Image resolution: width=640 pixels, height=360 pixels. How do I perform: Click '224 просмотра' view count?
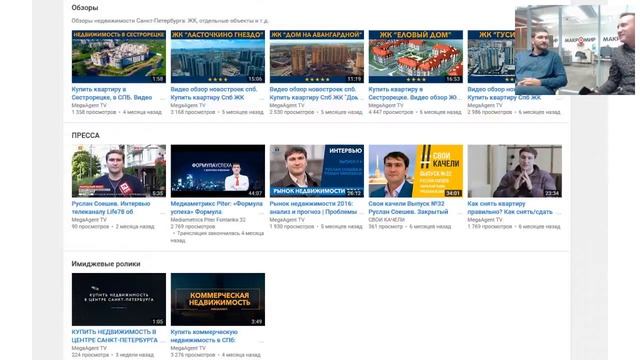click(x=90, y=355)
